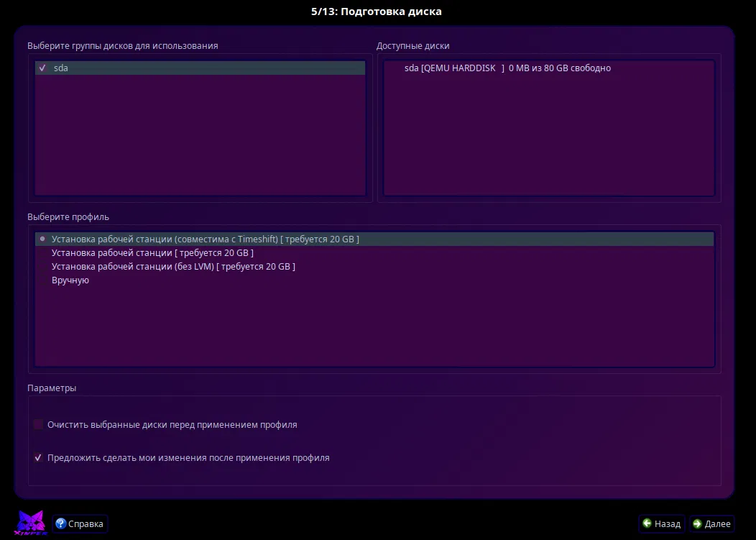Viewport: 756px width, 540px height.
Task: Select profile 'Установка рабочей станции [ требуется 20 GB ]'
Action: coord(374,253)
